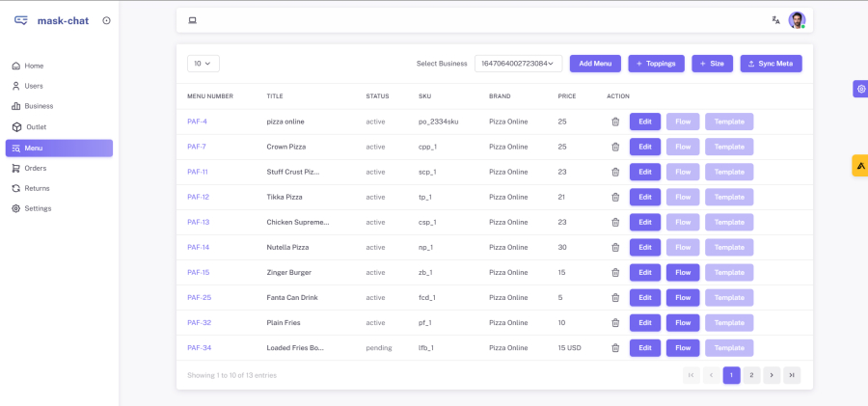Expand the rows-per-page dropdown showing 10

pyautogui.click(x=203, y=64)
